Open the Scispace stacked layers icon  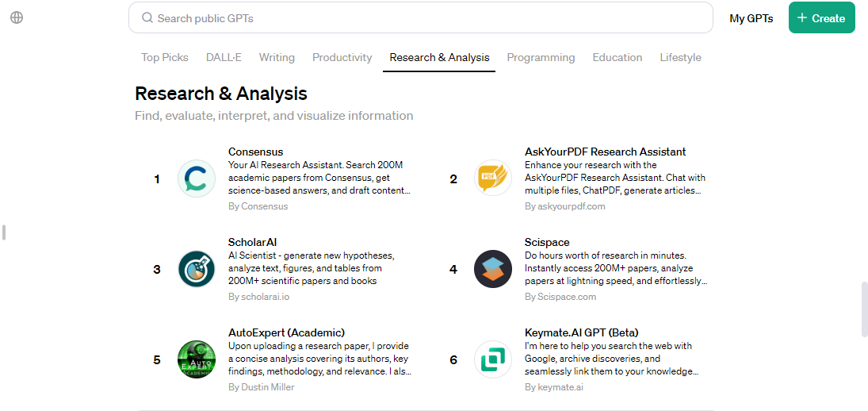pos(492,269)
